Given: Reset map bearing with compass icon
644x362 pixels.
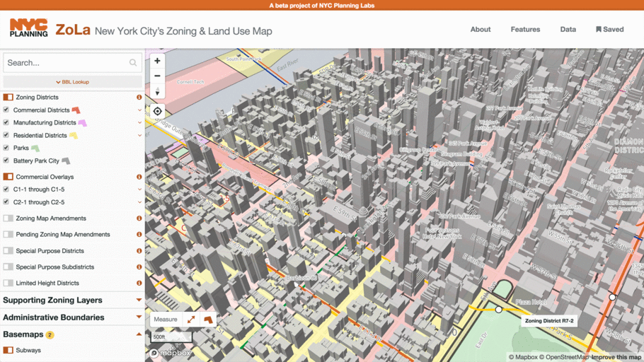Looking at the screenshot, I should [x=157, y=90].
